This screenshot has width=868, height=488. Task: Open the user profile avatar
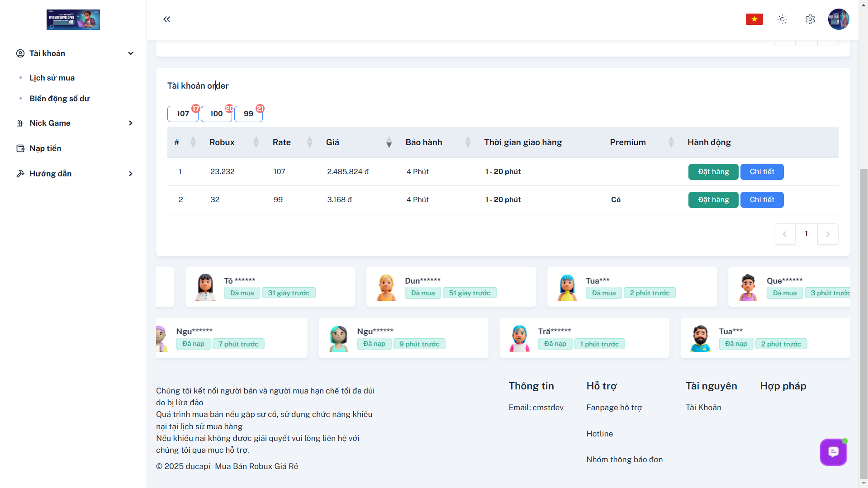click(838, 19)
